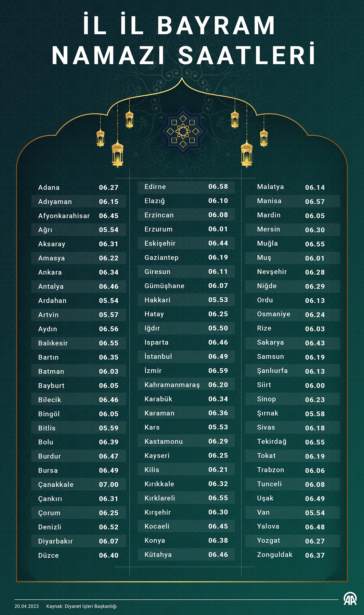Viewport: 364px width, 615px height.
Task: Click the Siirt 06.00 time value
Action: 315,386
